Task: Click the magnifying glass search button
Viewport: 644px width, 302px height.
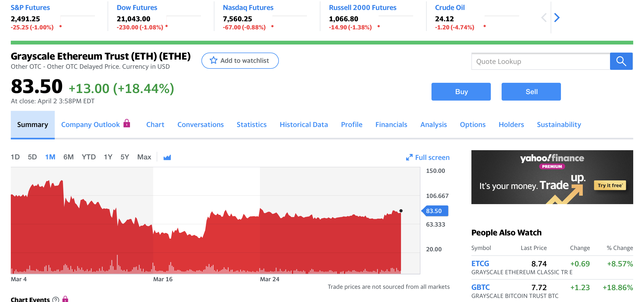Action: click(x=621, y=61)
